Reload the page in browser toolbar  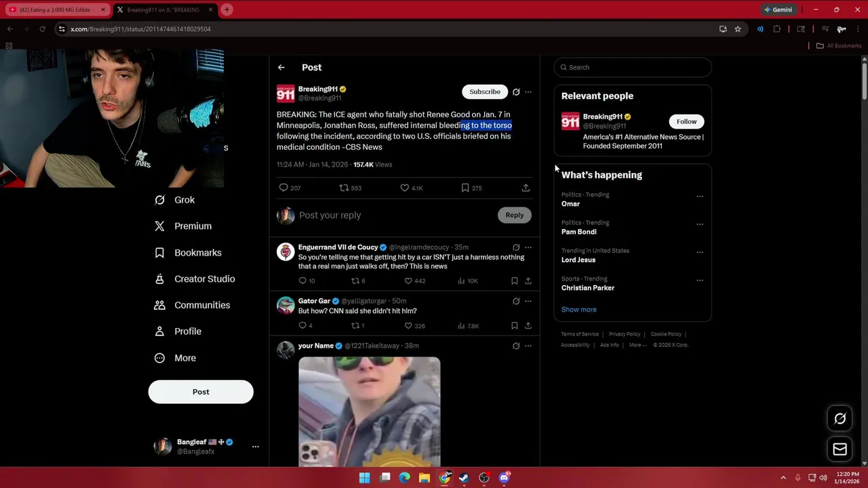click(x=42, y=29)
